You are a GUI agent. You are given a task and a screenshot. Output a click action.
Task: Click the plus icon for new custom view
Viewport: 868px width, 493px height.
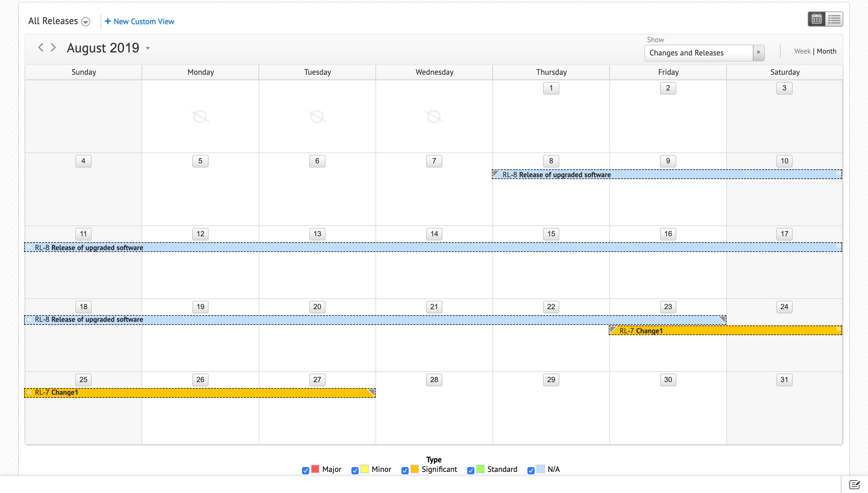tap(108, 21)
